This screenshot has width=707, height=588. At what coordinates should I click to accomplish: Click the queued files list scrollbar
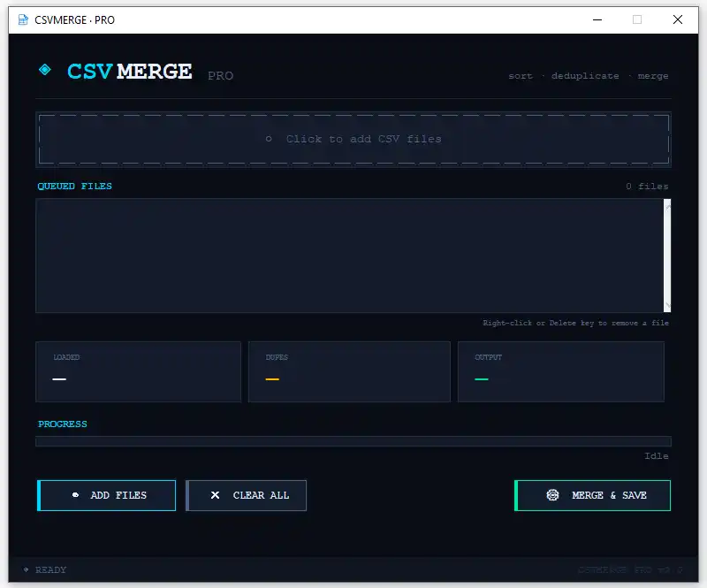point(667,256)
